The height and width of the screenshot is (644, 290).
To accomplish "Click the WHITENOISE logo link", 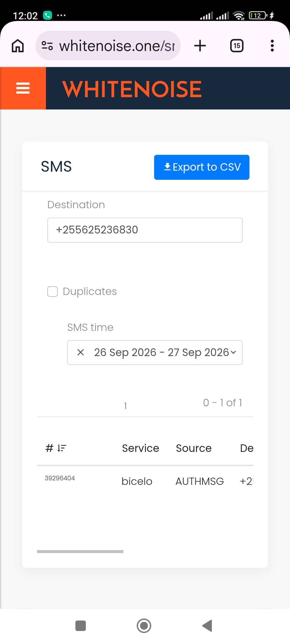I will [x=132, y=89].
